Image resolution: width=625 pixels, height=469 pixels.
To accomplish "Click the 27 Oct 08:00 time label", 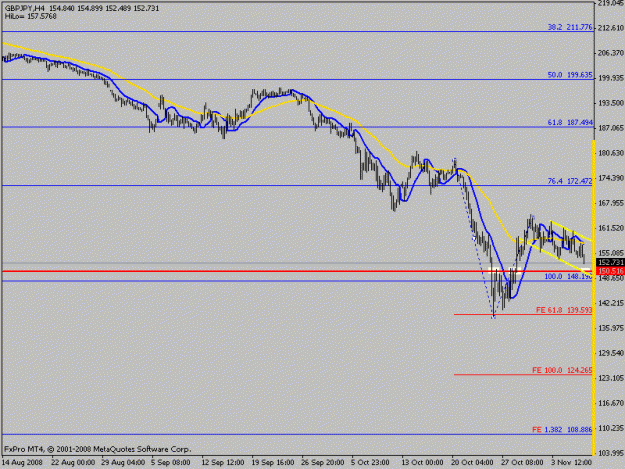I will [x=522, y=463].
